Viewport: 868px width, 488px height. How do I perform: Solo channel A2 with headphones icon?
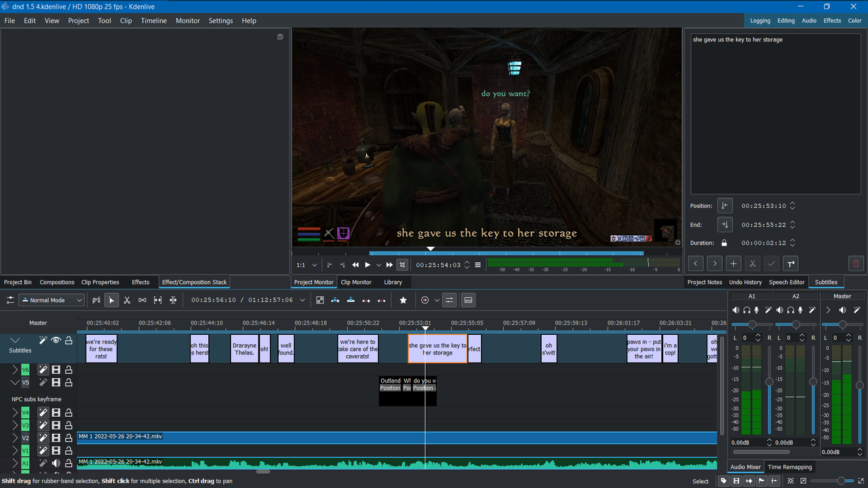[x=791, y=310]
